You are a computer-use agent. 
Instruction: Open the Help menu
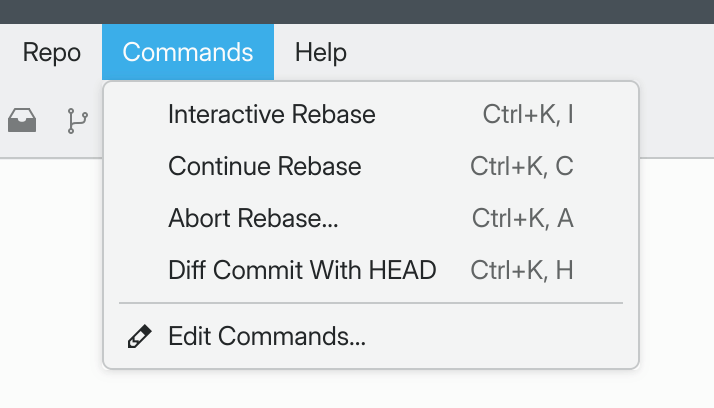(321, 52)
